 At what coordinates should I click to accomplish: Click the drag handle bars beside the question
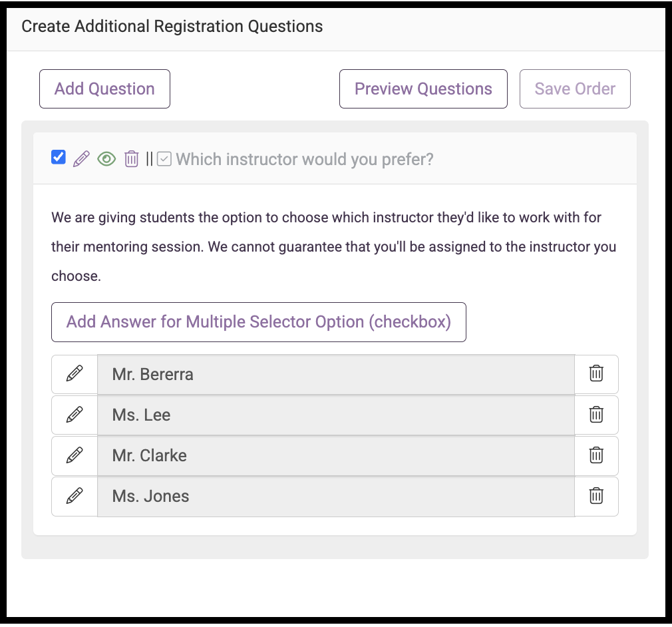coord(149,158)
